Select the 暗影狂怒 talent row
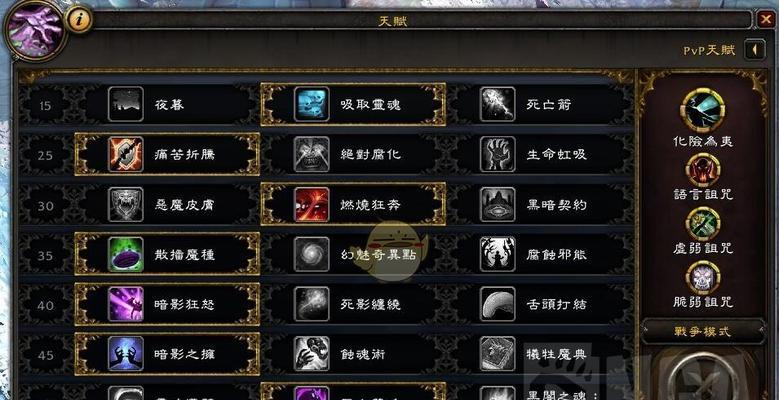This screenshot has height=400, width=779. pos(167,304)
